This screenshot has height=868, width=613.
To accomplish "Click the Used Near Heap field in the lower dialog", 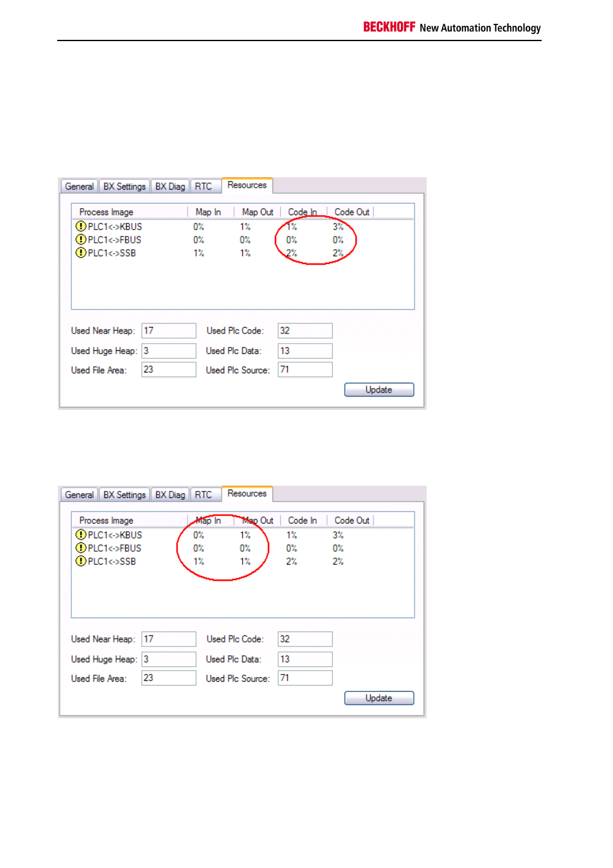I will tap(169, 639).
